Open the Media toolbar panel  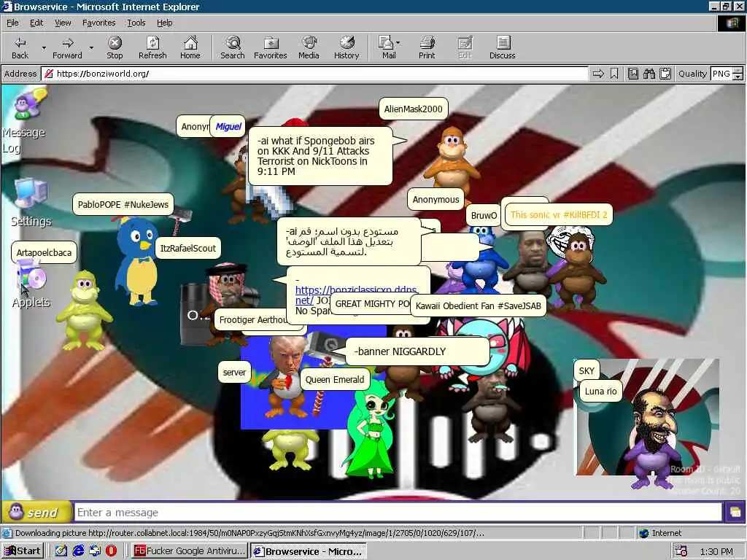point(309,47)
